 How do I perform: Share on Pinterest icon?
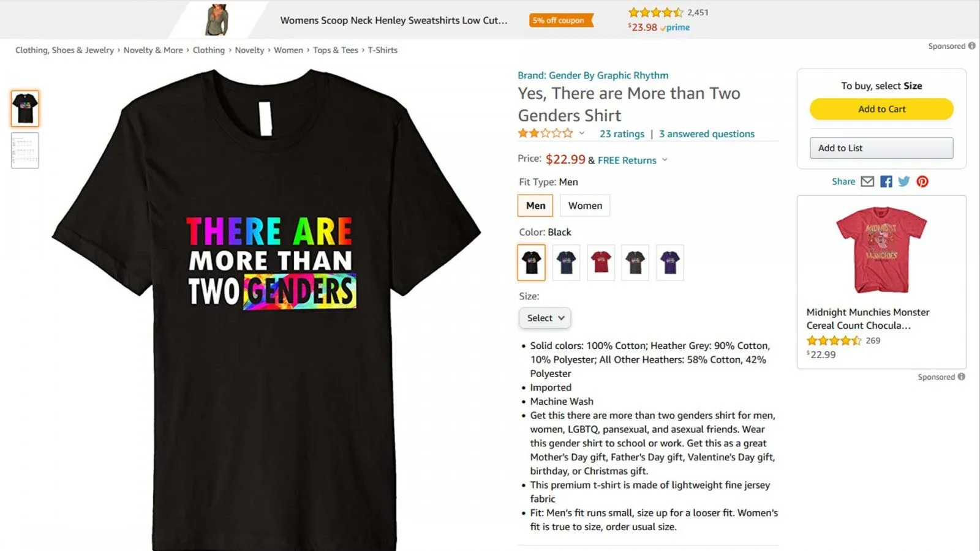pos(922,181)
